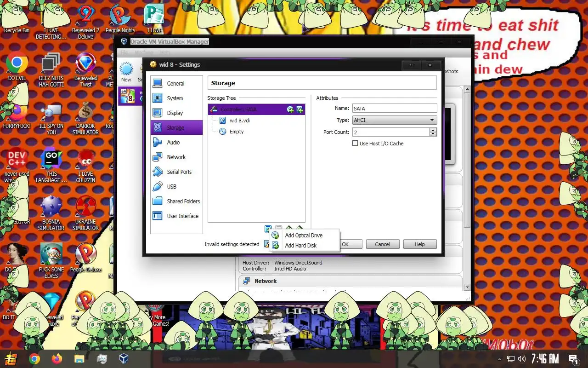Open BOSNIA SIMULATOR desktop shortcut
The image size is (588, 368).
pos(51,213)
